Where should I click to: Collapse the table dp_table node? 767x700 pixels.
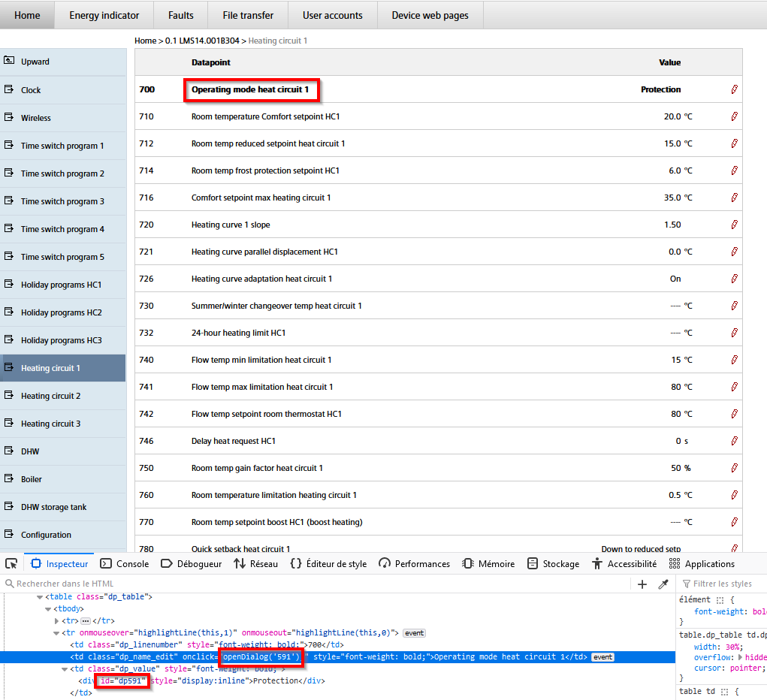[x=40, y=597]
